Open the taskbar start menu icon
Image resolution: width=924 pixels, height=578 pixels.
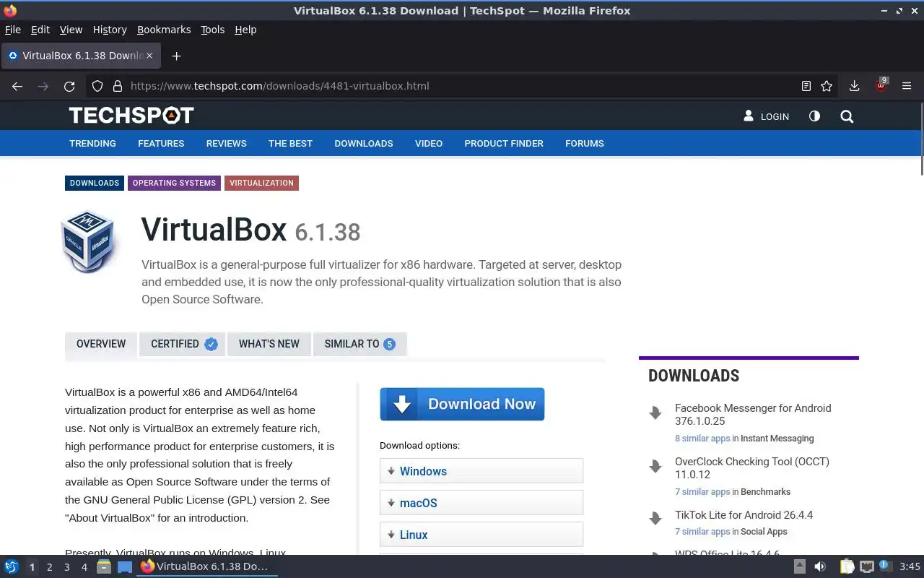(x=12, y=566)
